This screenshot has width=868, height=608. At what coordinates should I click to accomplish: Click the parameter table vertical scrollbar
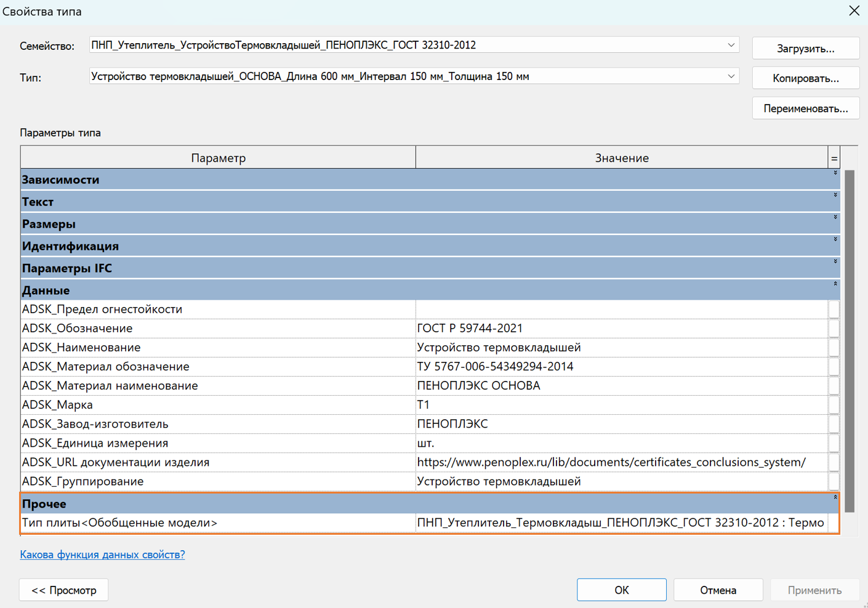click(x=850, y=341)
